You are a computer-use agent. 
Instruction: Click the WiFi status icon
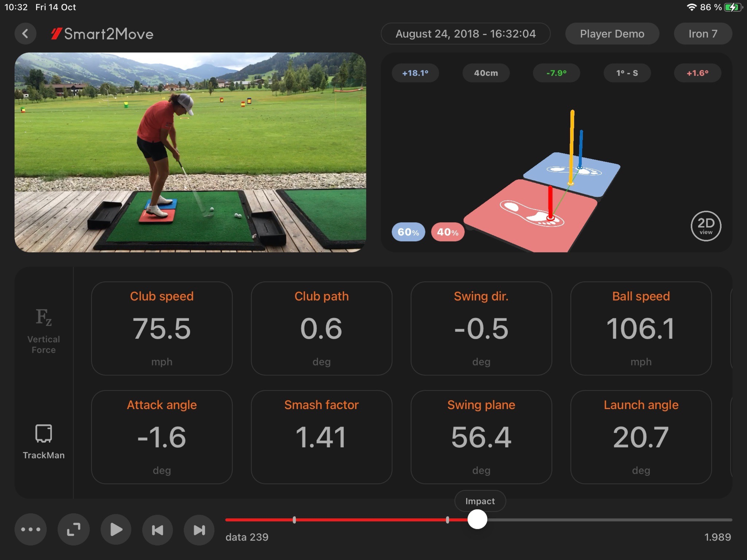pos(691,7)
